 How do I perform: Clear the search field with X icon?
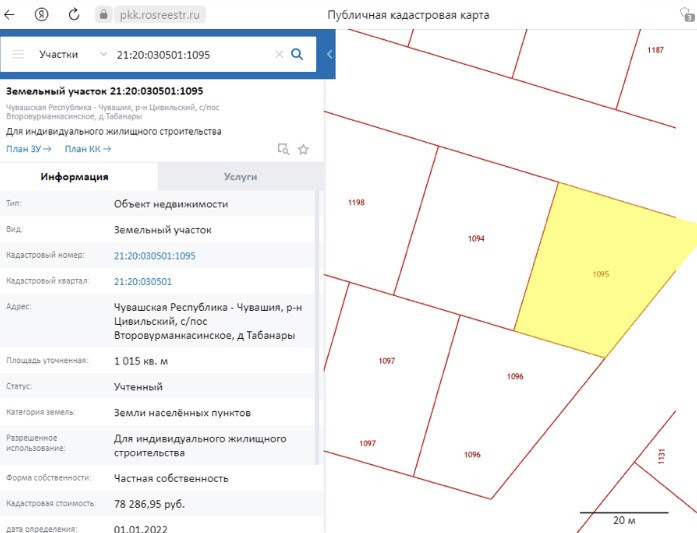(279, 54)
